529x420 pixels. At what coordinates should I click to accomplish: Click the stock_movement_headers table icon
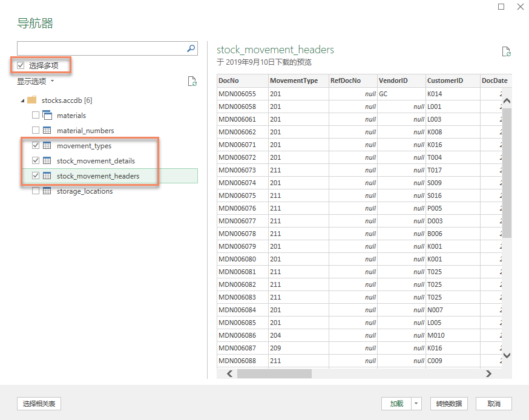(47, 176)
